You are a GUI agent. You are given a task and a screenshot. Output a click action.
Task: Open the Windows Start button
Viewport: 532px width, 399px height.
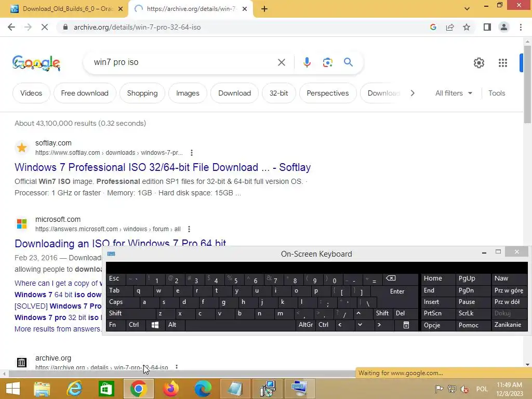pyautogui.click(x=13, y=389)
